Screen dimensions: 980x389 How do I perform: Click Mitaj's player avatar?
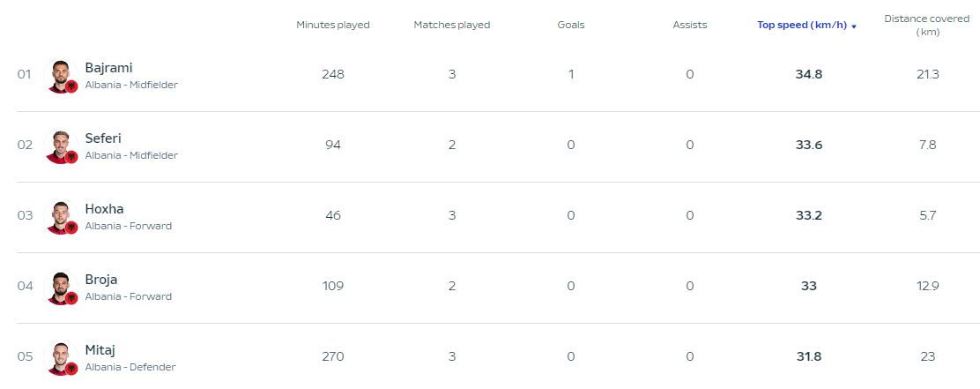point(59,359)
